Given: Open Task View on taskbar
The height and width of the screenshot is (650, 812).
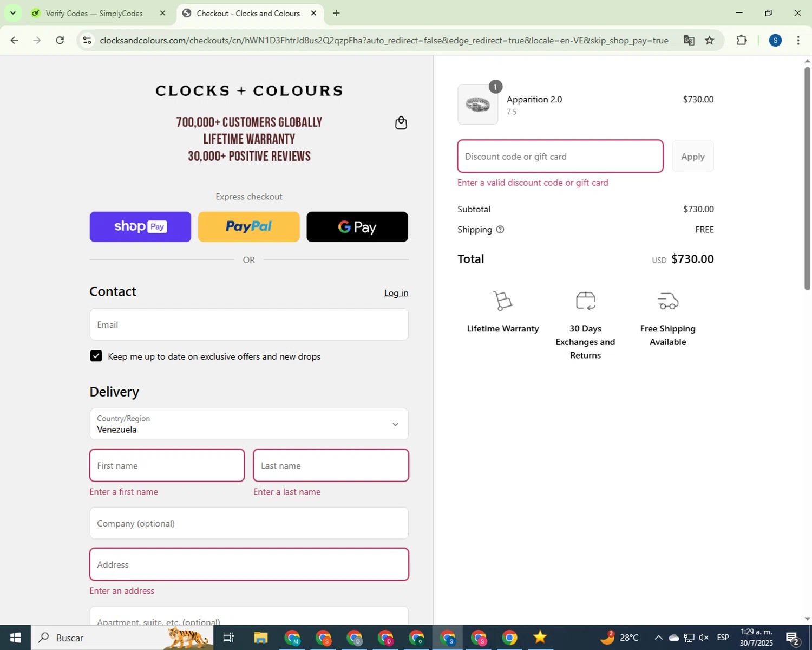Looking at the screenshot, I should pos(228,638).
